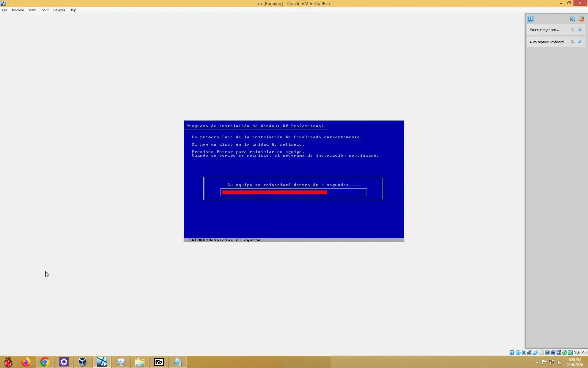588x368 pixels.
Task: Toggle notification order sorting icon
Action: click(572, 19)
